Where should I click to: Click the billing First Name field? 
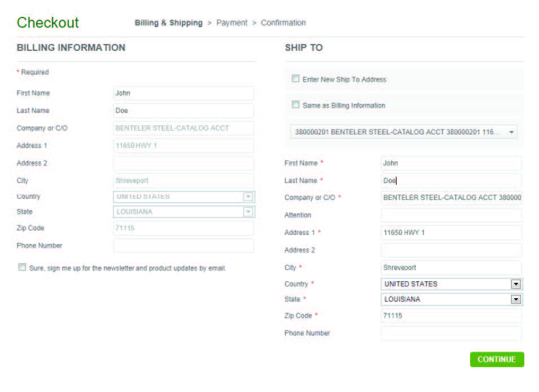(x=183, y=93)
